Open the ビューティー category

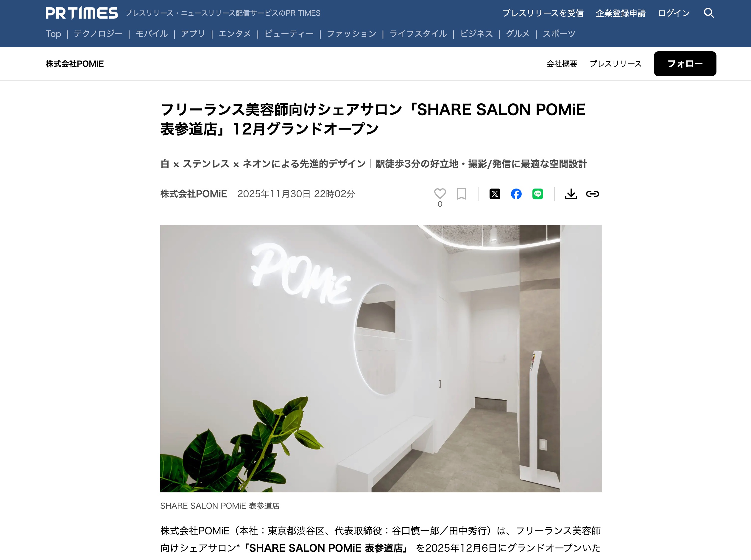tap(289, 34)
